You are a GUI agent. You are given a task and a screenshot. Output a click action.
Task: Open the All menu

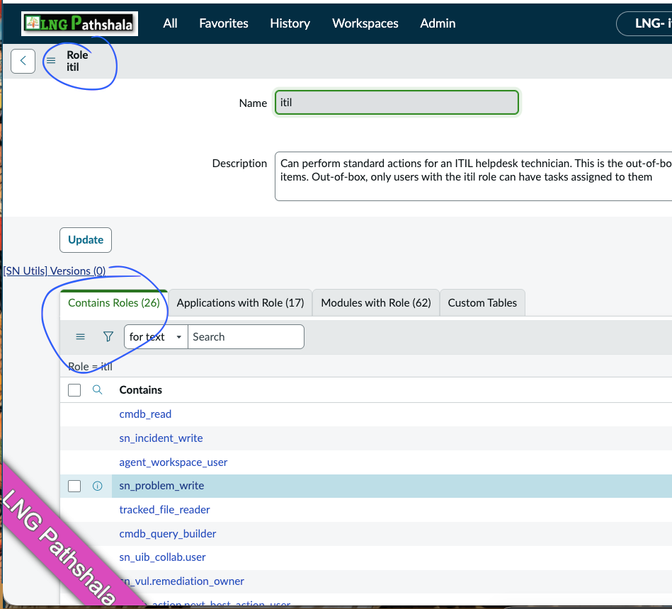pos(170,24)
